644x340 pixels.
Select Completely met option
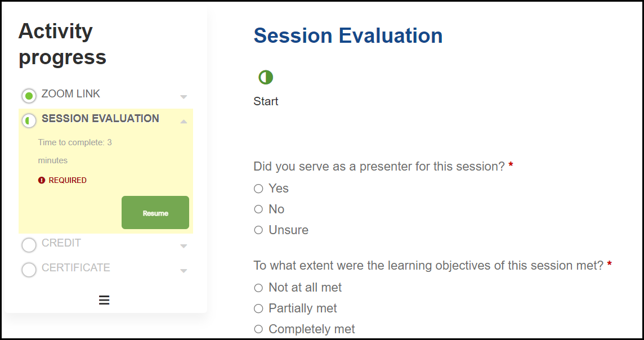(x=258, y=329)
